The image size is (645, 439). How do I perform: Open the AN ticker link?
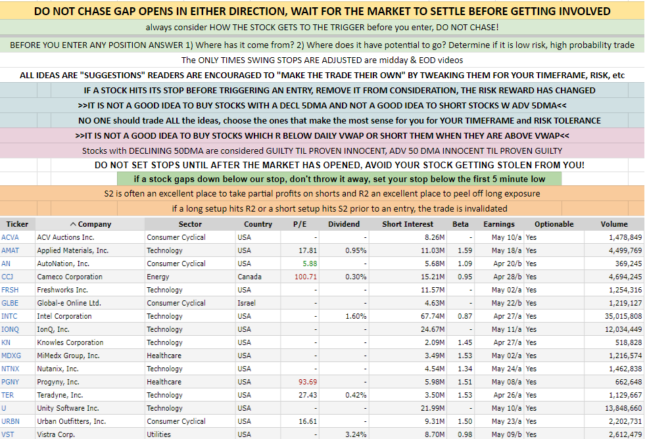click(x=6, y=264)
